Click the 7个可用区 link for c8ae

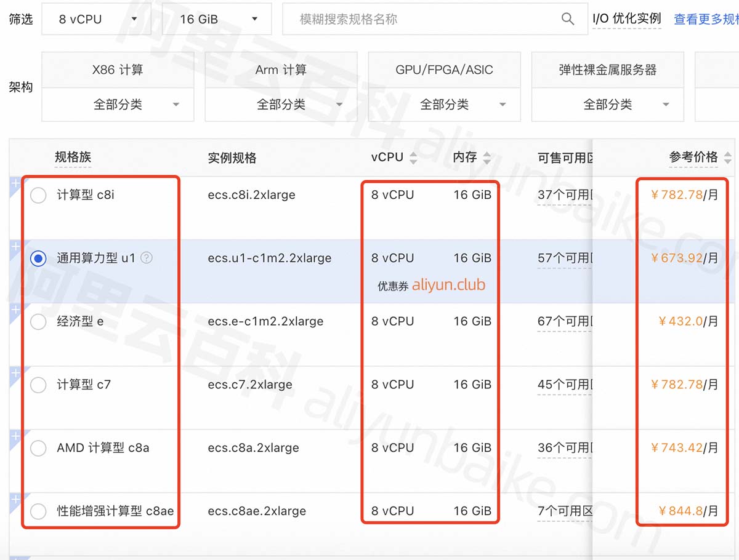[565, 511]
